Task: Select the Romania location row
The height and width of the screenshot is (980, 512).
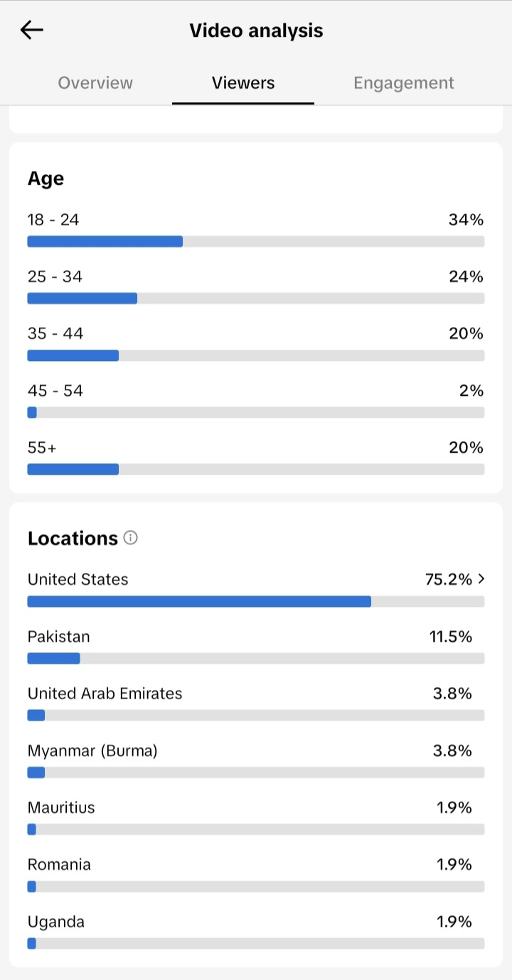Action: coord(256,875)
